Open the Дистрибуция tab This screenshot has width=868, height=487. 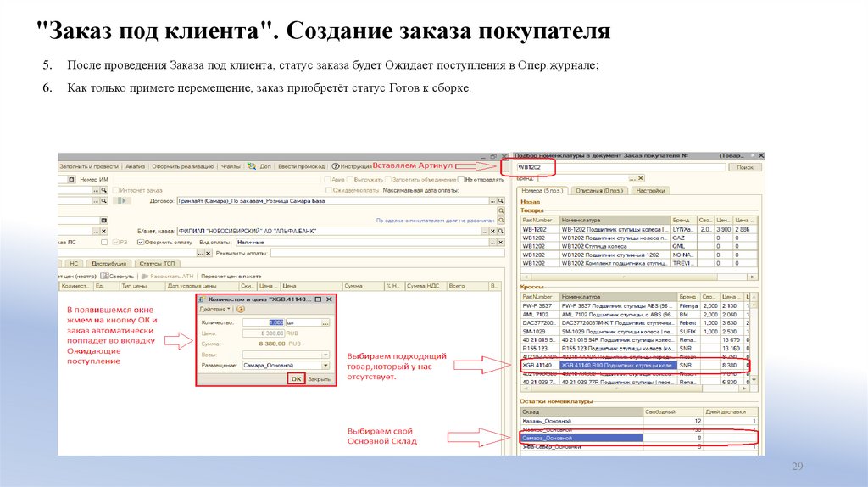109,264
